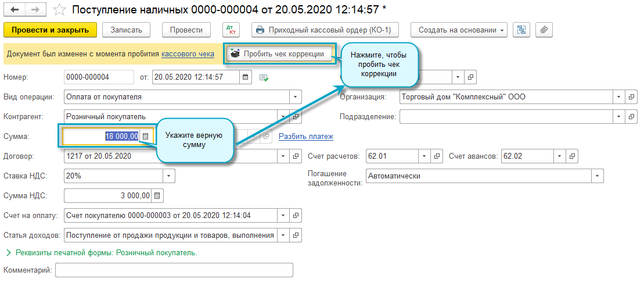Expand the Счет расчетов dropdown
644x300 pixels.
tap(424, 156)
